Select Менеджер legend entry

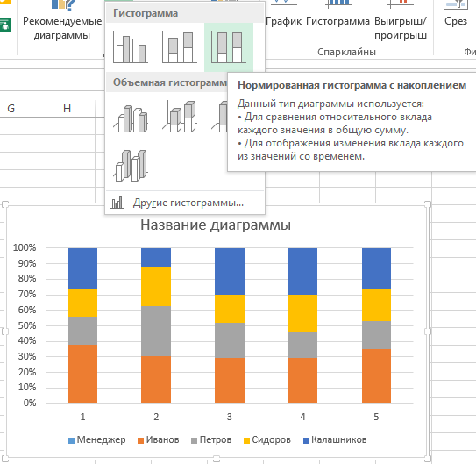coord(96,439)
